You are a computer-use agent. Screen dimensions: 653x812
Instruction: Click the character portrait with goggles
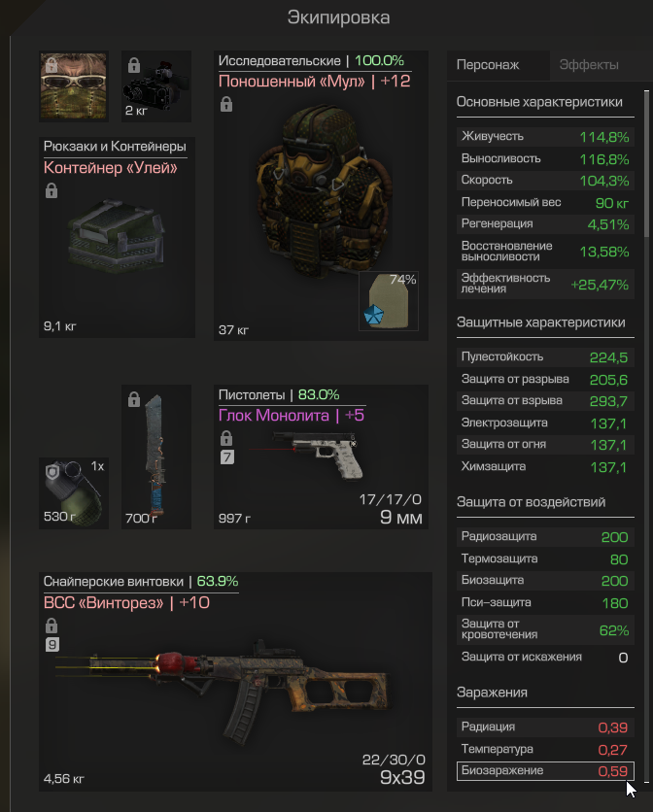pos(74,86)
